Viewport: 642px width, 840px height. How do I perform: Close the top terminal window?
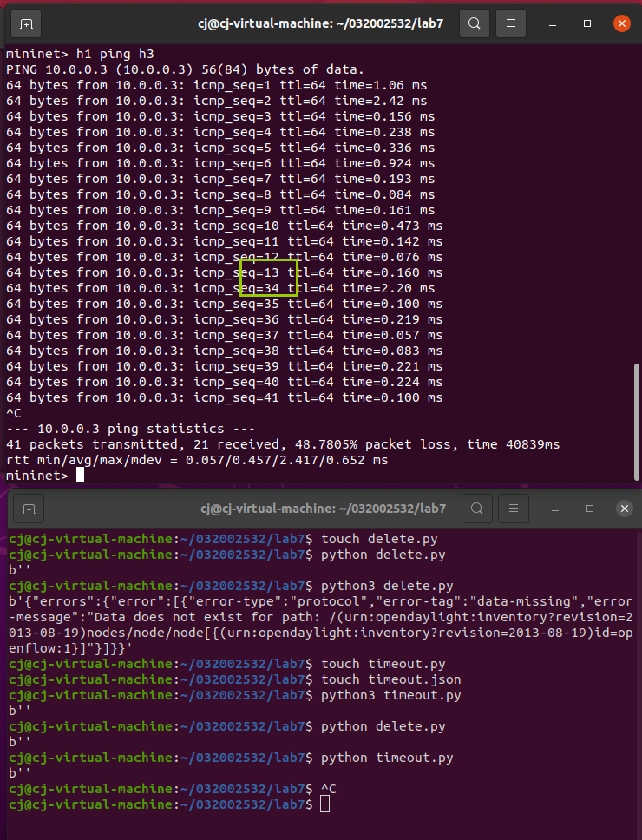(x=622, y=23)
